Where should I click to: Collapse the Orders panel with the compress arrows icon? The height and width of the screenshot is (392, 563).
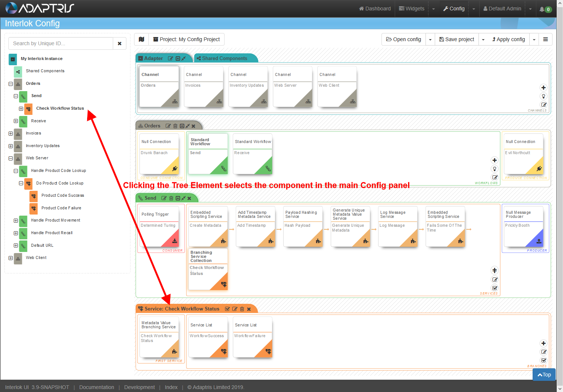pyautogui.click(x=188, y=126)
